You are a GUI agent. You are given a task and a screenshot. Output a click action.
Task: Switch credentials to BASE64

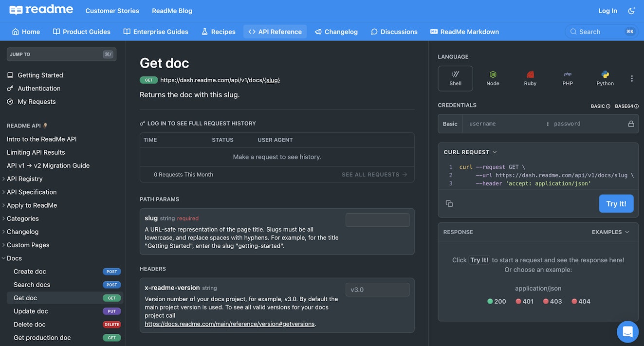coord(626,106)
